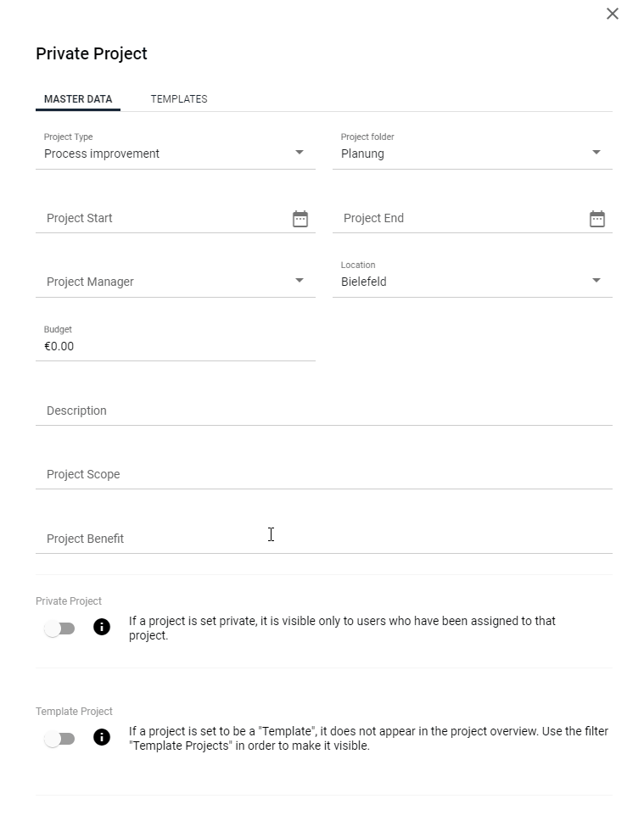Click the Project End date field
644x838 pixels.
(460, 218)
